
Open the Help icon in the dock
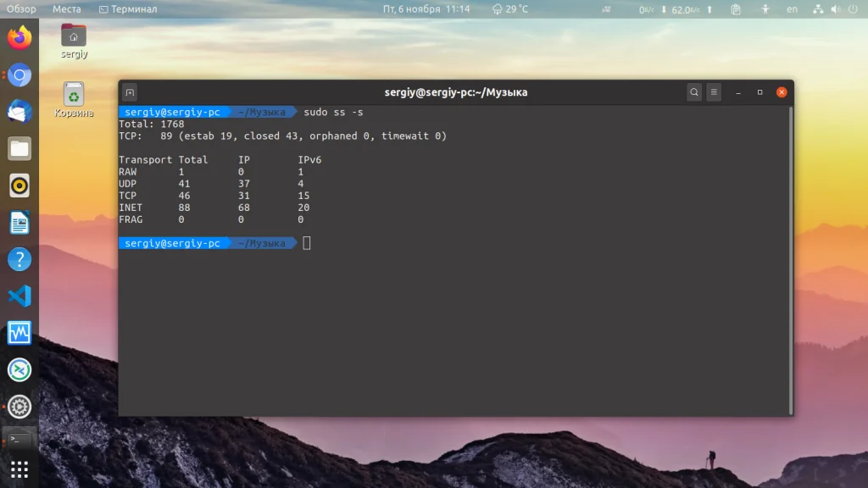pos(19,259)
